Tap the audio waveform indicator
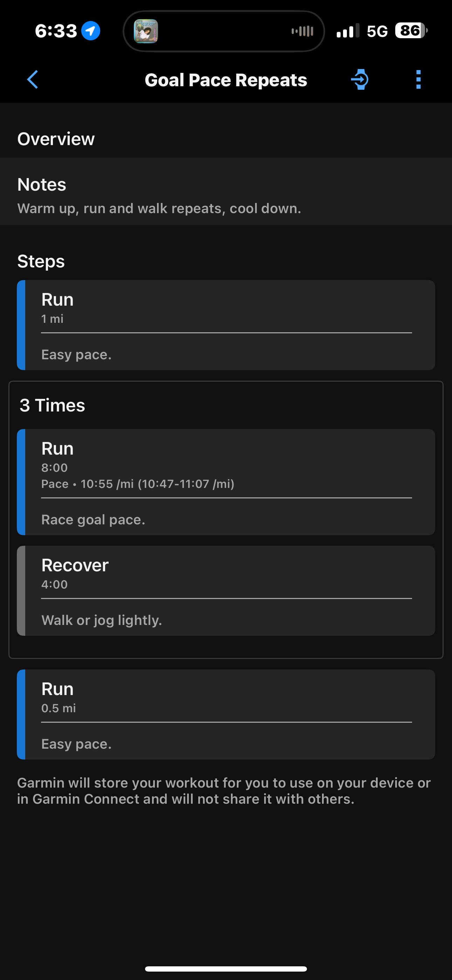Viewport: 452px width, 980px height. click(x=302, y=31)
